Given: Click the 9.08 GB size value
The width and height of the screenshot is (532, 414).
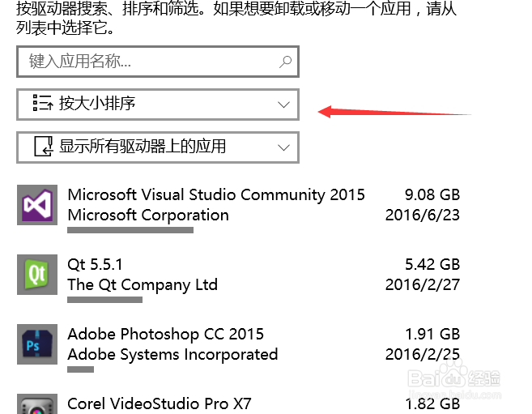Looking at the screenshot, I should tap(432, 194).
